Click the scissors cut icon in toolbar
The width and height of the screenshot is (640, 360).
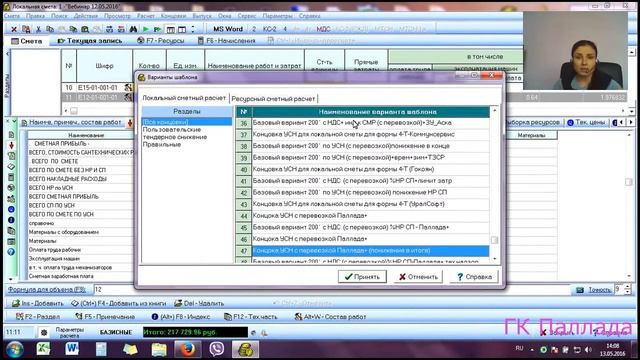38,29
